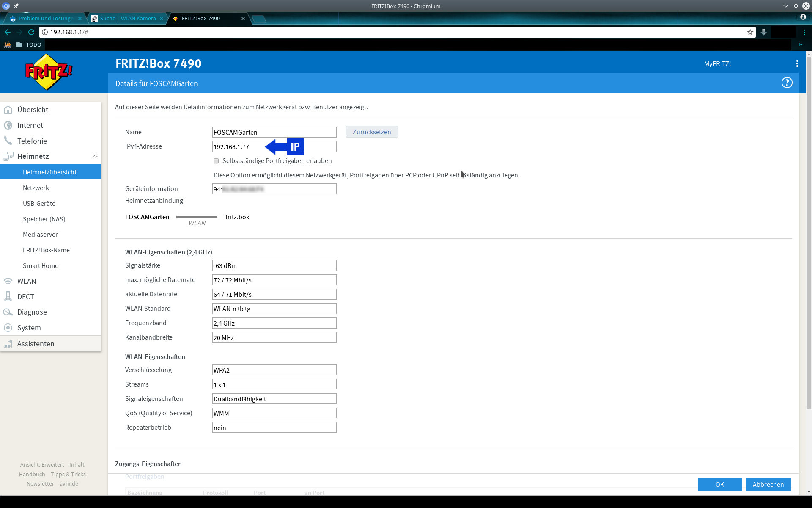
Task: Open the help question mark icon
Action: click(x=787, y=83)
